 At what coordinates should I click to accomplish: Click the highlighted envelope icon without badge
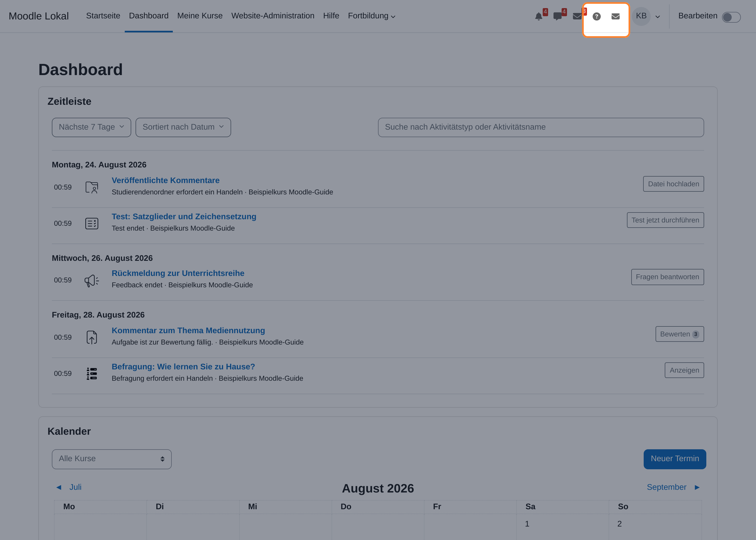click(616, 16)
